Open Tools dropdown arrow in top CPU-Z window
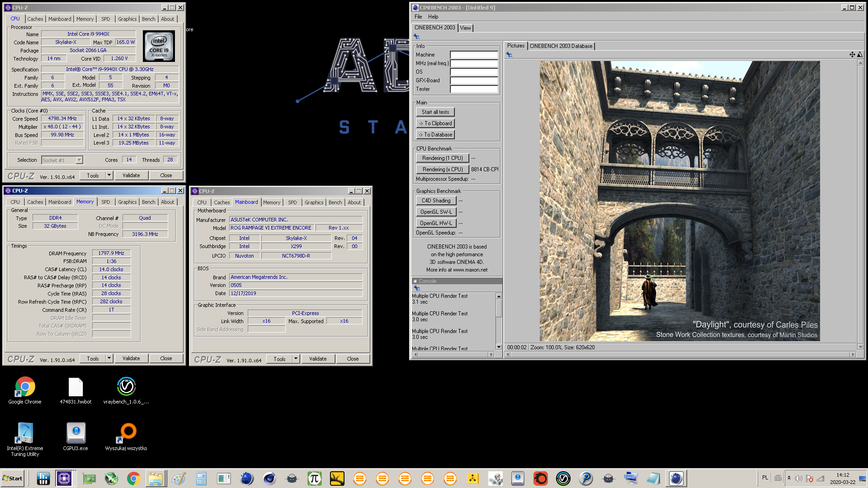Viewport: 868px width, 488px height. pos(109,175)
